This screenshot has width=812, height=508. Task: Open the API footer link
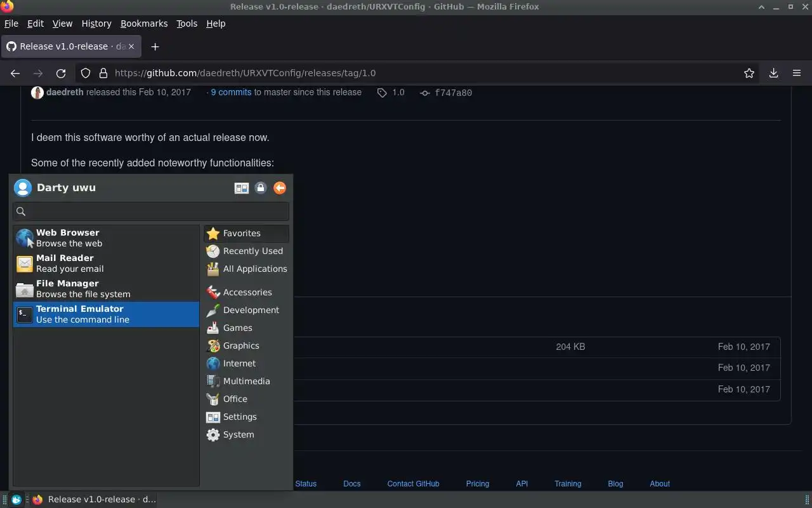[x=522, y=483]
